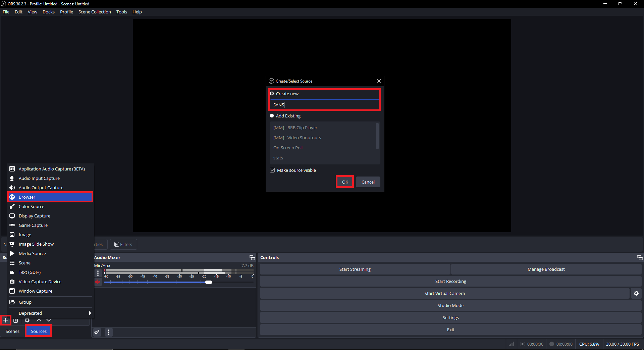This screenshot has width=644, height=350.
Task: Open the Mic/Aux options menu
Action: pyautogui.click(x=98, y=273)
